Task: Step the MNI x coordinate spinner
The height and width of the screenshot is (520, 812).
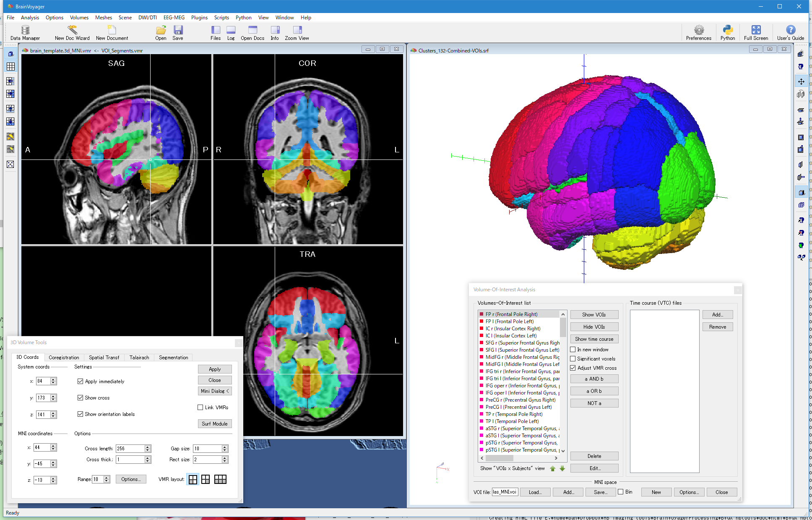Action: (53, 447)
